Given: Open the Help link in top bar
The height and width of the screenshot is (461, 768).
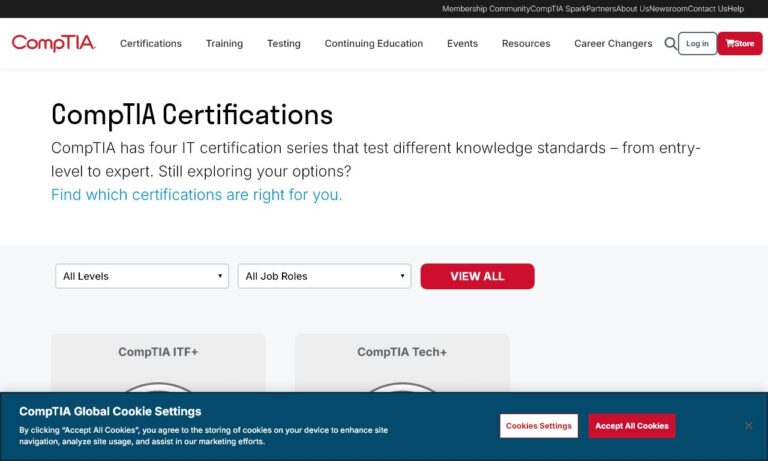Looking at the screenshot, I should pos(736,9).
